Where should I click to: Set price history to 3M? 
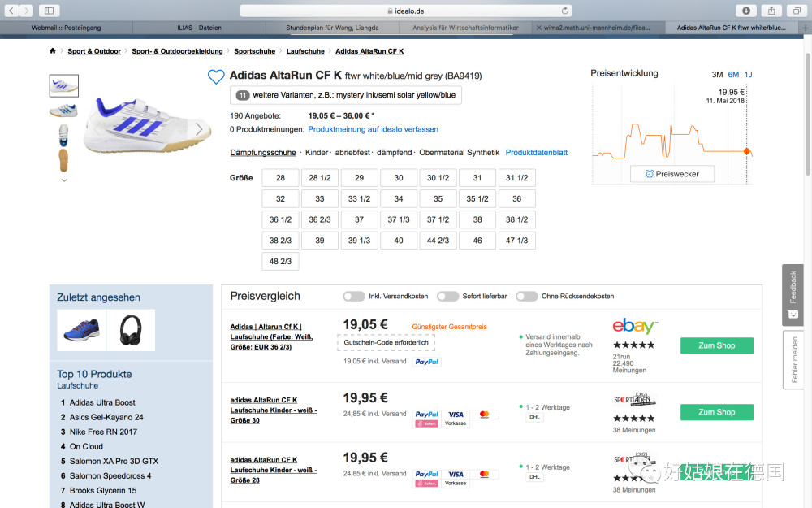717,74
